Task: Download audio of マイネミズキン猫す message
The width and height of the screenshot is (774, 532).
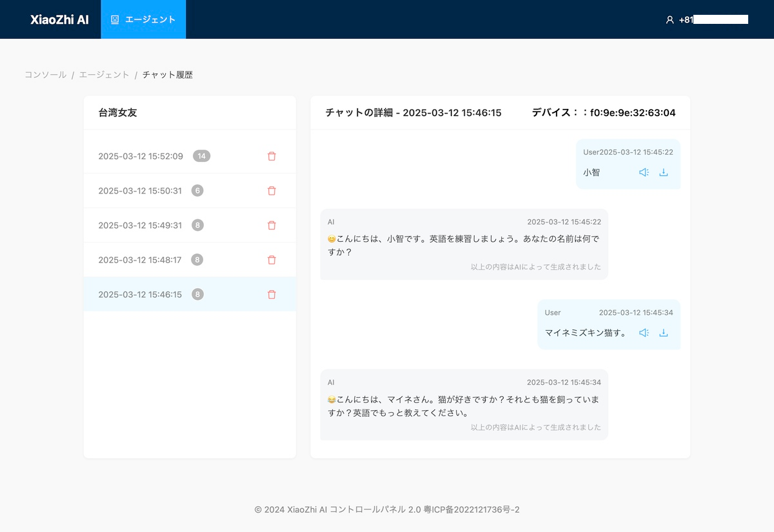Action: click(x=664, y=333)
